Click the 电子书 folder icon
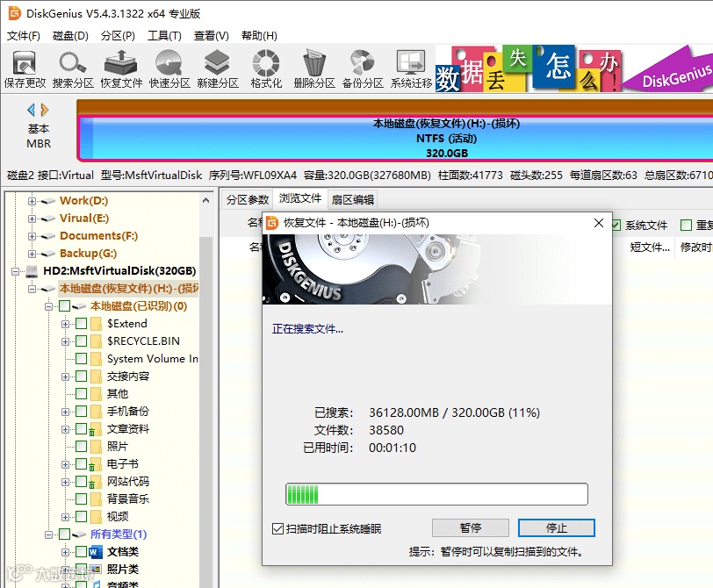The width and height of the screenshot is (713, 588). coord(95,464)
